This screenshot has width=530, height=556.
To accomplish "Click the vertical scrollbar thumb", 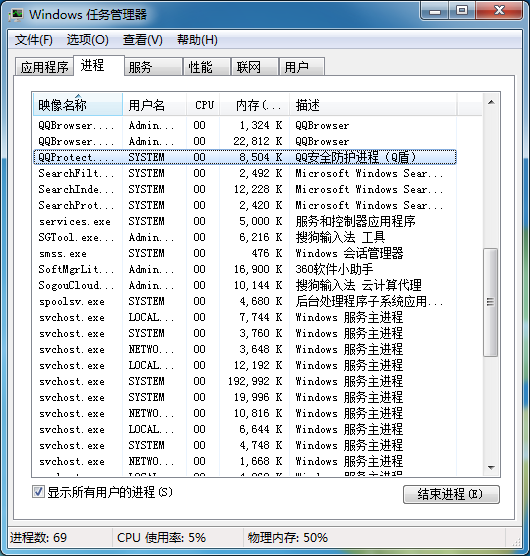I will click(x=491, y=302).
